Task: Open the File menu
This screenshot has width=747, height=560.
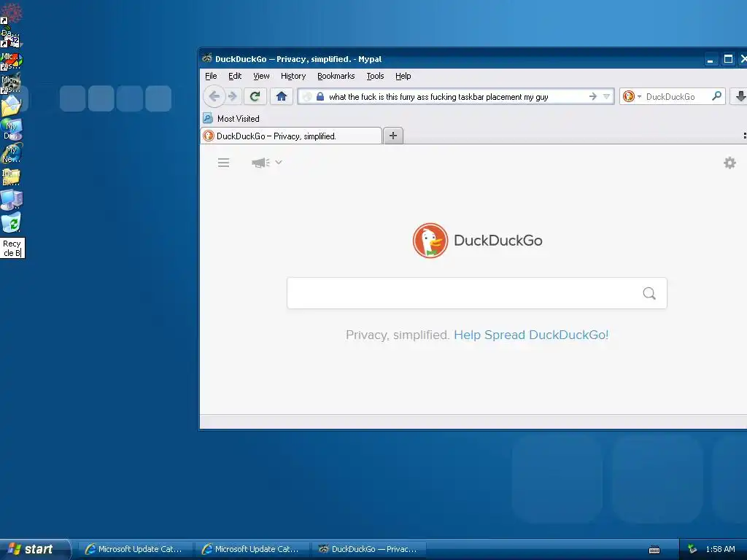Action: click(211, 76)
